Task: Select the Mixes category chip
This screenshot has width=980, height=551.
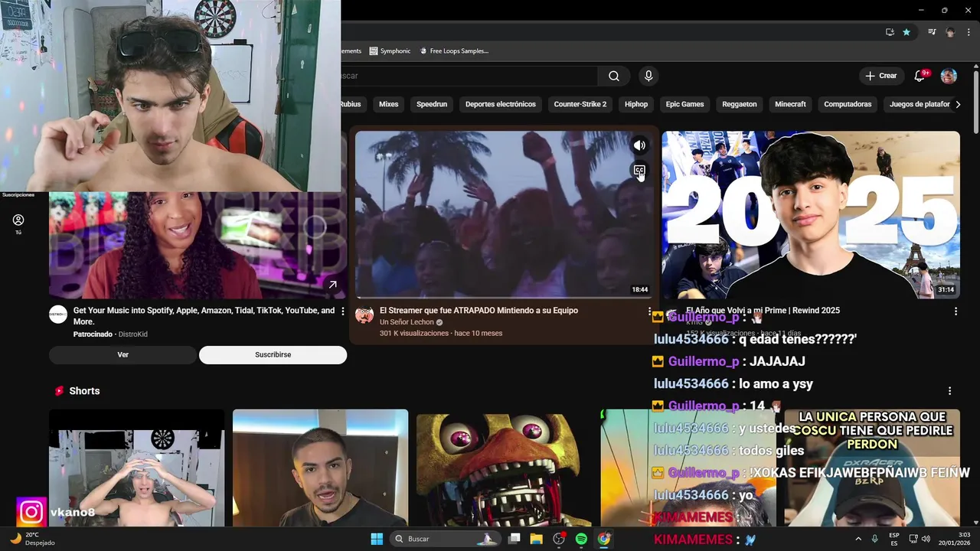Action: [389, 104]
